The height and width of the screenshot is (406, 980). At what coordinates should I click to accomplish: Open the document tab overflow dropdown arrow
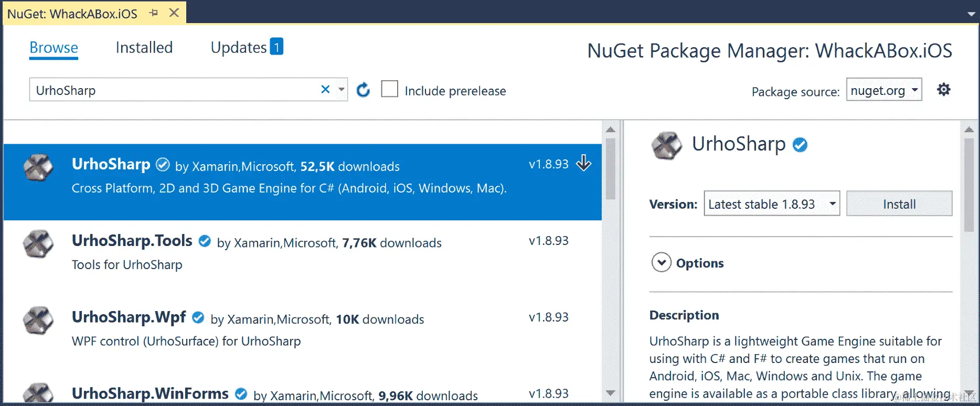(971, 14)
